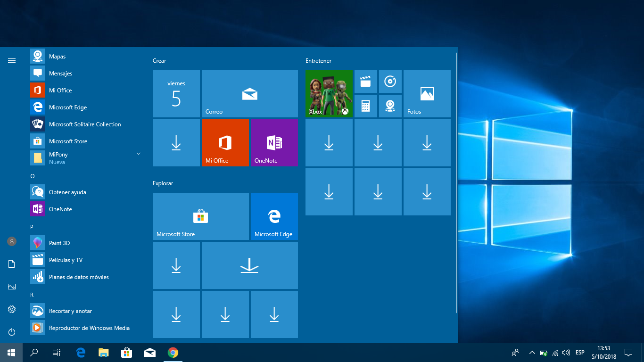Expand the MiPony folder

click(x=139, y=154)
